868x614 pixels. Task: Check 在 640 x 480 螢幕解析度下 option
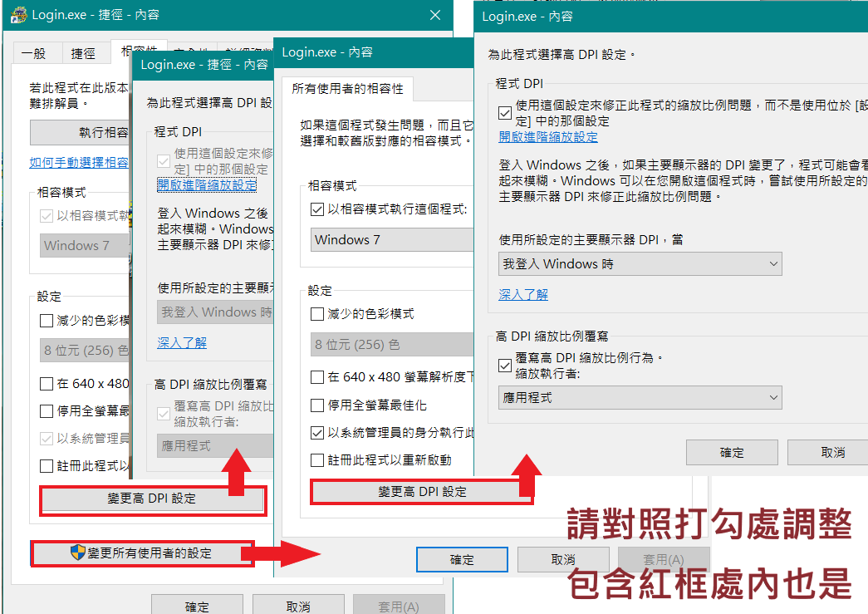(316, 377)
